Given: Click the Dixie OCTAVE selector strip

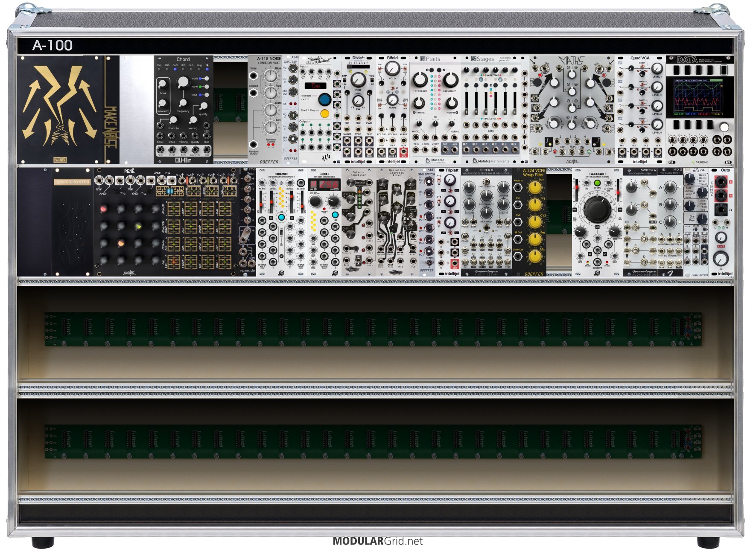Looking at the screenshot, I should [x=358, y=67].
